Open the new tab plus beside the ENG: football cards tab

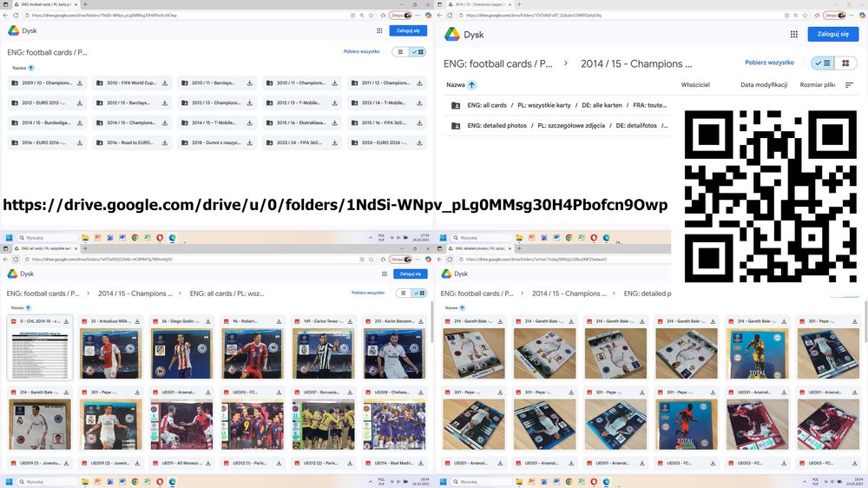tap(85, 3)
